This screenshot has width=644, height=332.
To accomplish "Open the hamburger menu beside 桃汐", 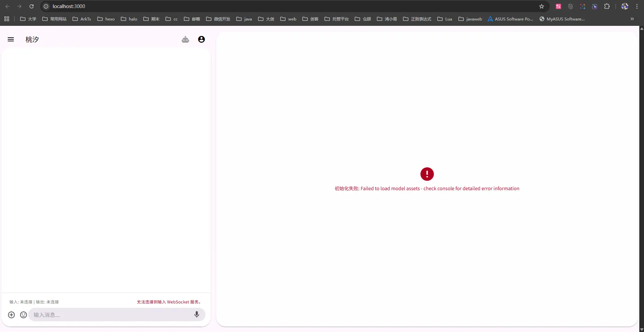I will 11,39.
